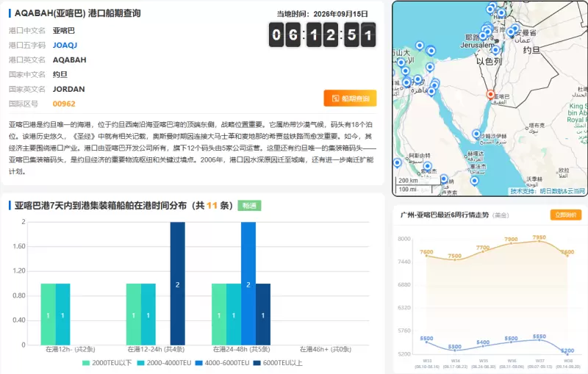Click the 00962 international area code
588x374 pixels.
click(64, 104)
